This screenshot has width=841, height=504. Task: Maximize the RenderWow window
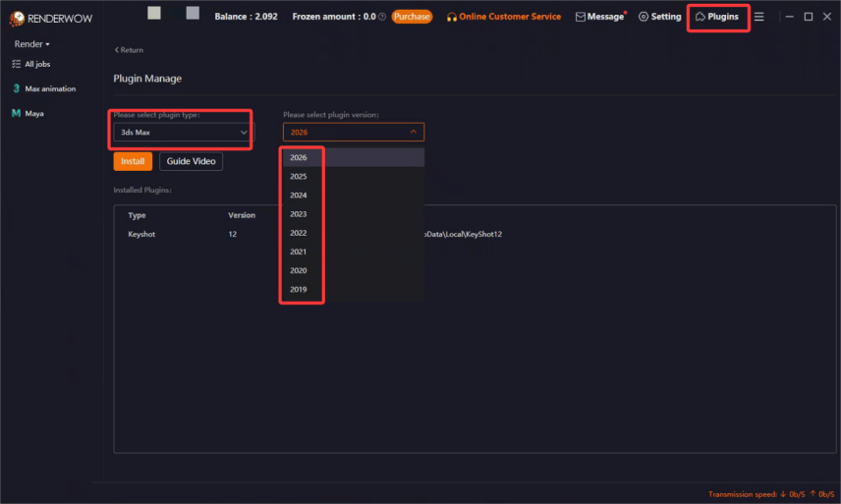coord(809,17)
